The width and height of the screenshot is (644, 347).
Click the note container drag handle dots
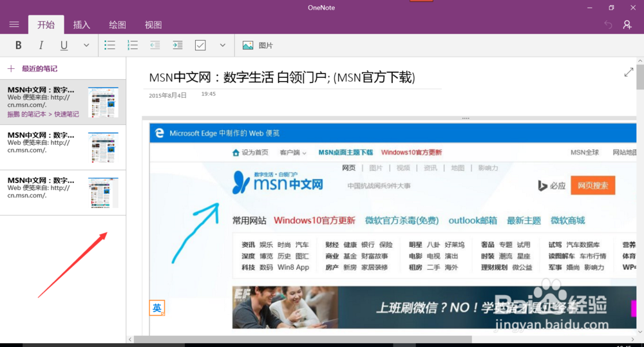coord(466,118)
